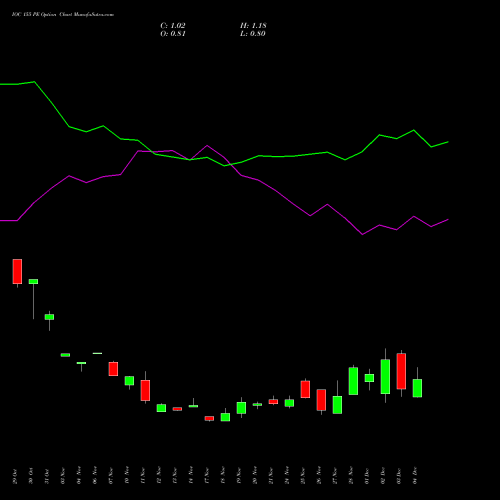Click the purple indicator line's peak above 17 Nov

207,145
